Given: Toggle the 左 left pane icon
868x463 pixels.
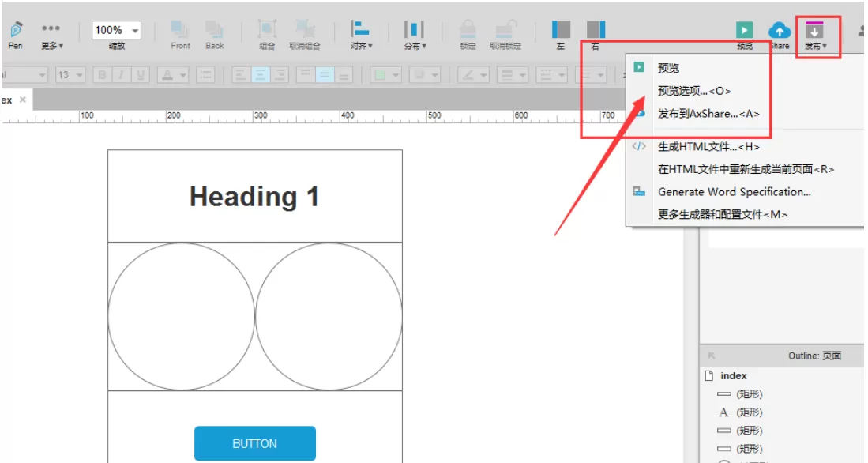Looking at the screenshot, I should [x=561, y=28].
